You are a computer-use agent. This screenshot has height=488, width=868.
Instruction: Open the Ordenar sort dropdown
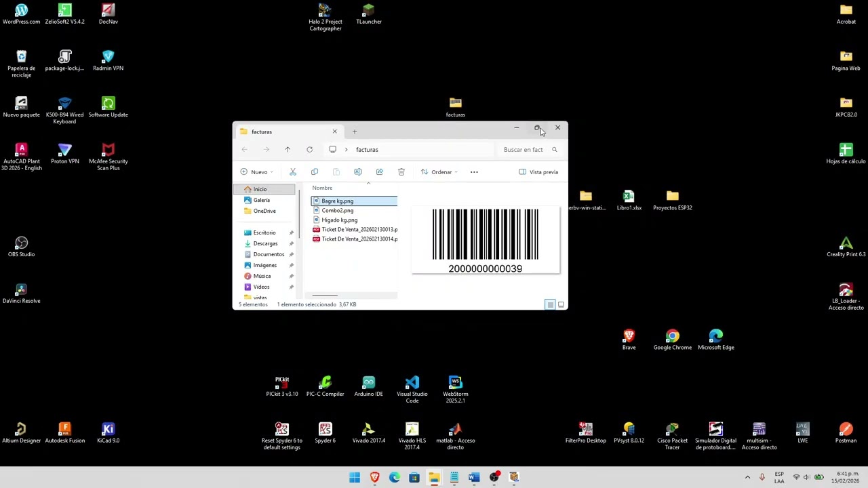(439, 172)
